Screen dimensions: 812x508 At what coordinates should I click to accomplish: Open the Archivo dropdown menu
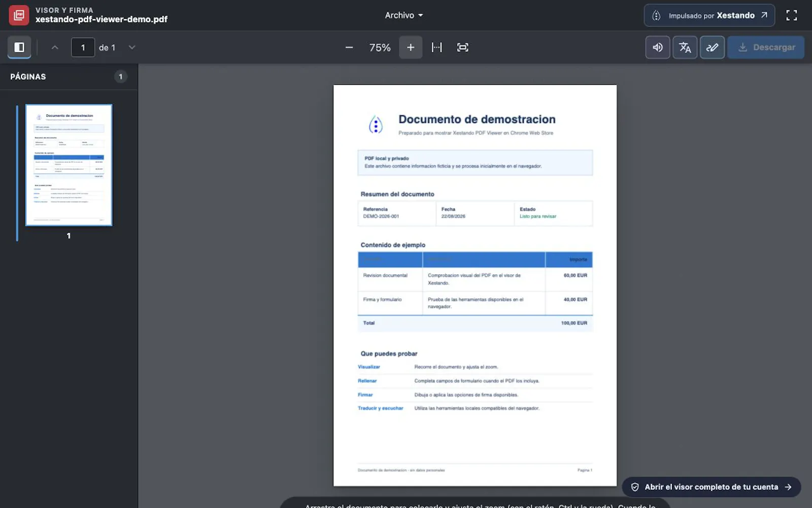click(404, 15)
